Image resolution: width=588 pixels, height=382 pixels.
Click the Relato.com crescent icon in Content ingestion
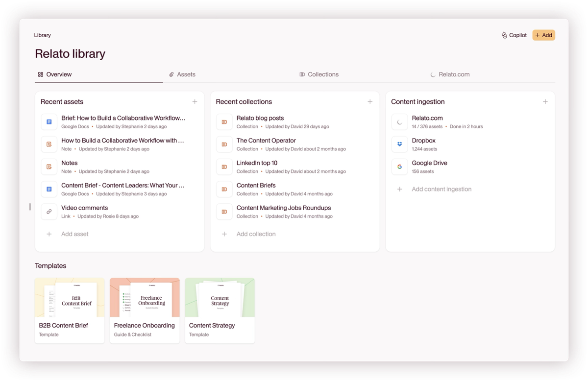399,121
